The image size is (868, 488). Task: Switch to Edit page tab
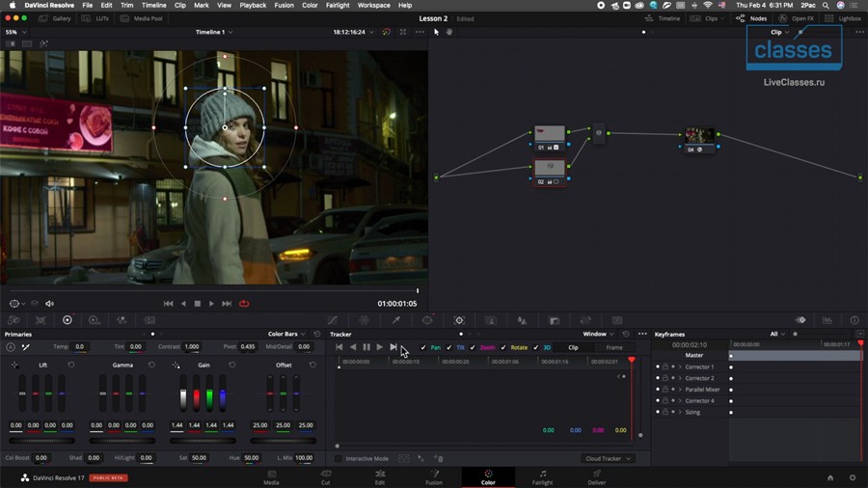tap(380, 477)
